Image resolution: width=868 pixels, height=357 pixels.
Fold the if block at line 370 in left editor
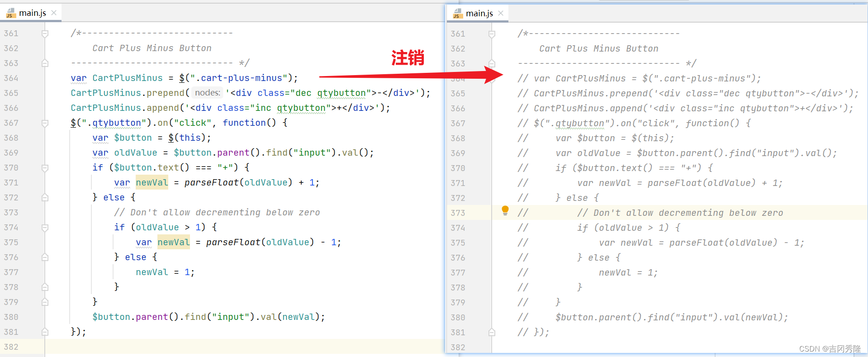click(45, 168)
